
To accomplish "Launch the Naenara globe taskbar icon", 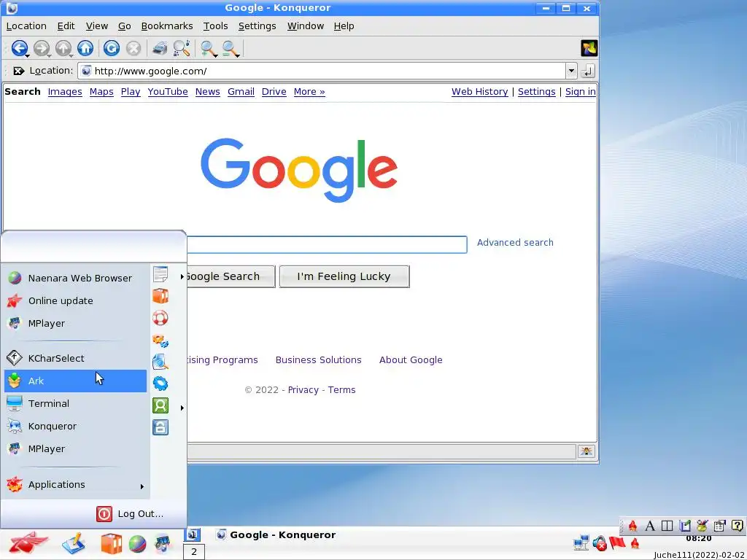I will (x=138, y=544).
